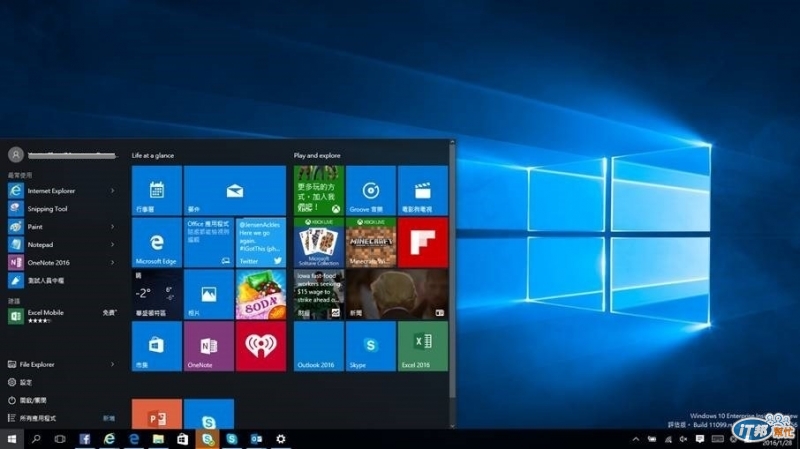800x449 pixels.
Task: Open the News tile with photo
Action: pos(397,294)
